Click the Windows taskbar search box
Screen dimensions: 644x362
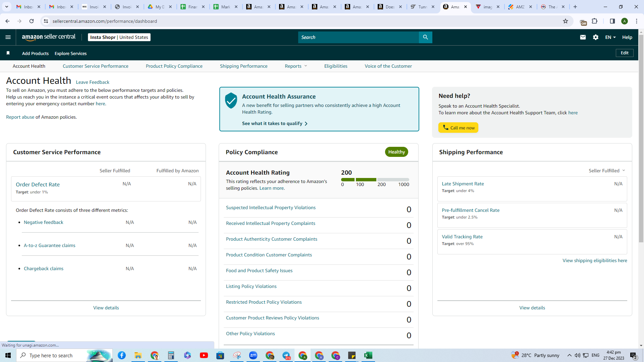click(64, 355)
